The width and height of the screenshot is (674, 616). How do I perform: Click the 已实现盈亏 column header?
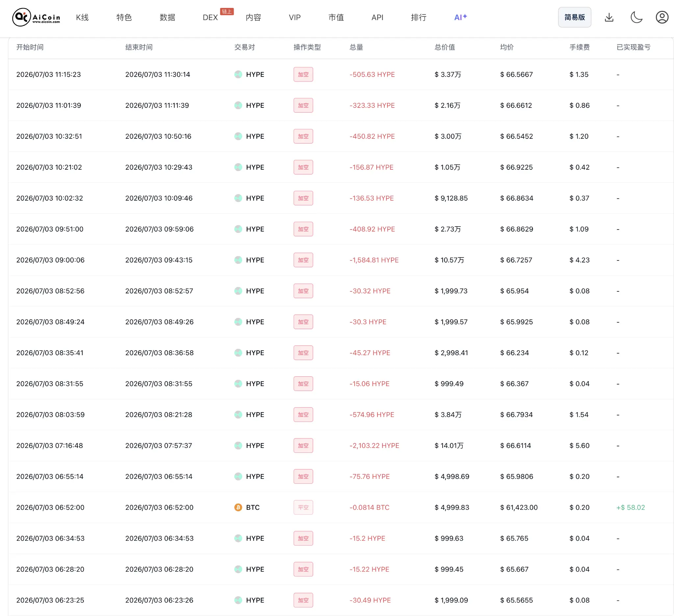point(633,47)
